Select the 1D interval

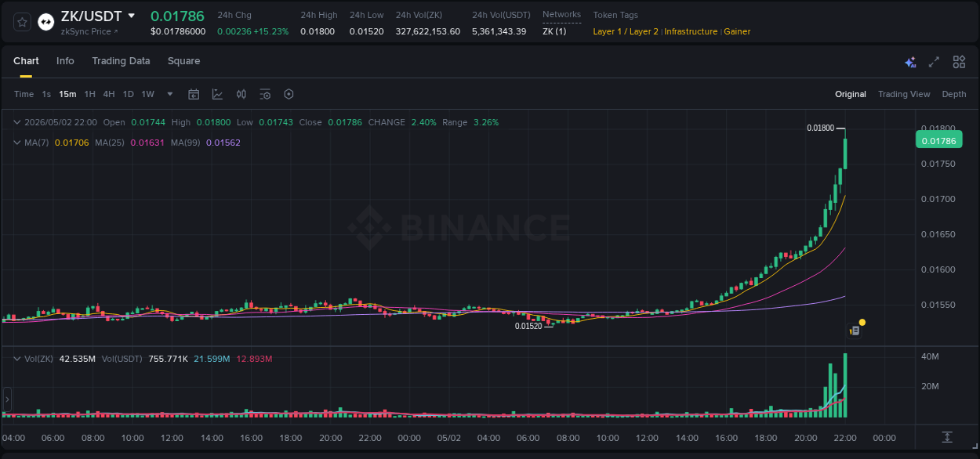(x=128, y=94)
